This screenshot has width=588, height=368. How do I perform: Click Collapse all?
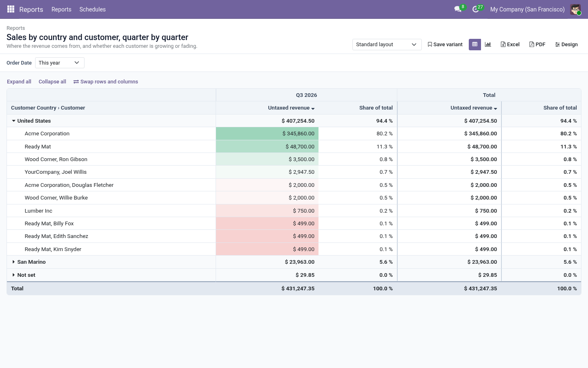[52, 82]
